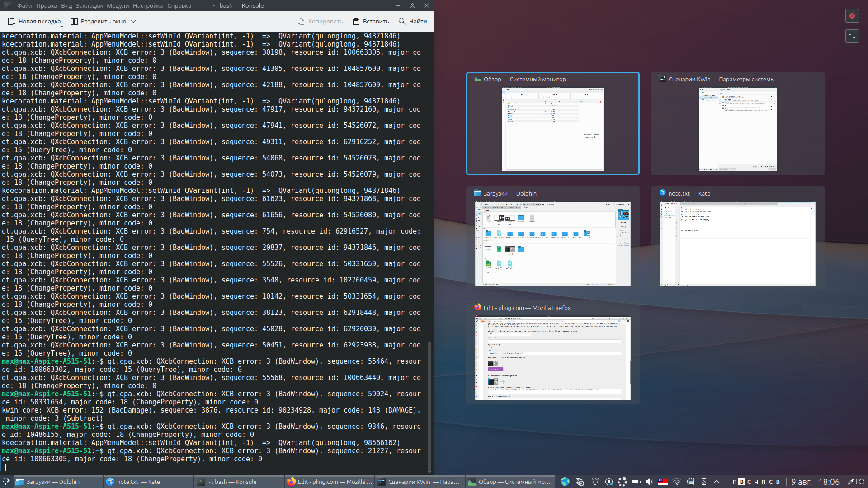Click the grayed Copy button
Viewport: 868px width, 488px height.
pyautogui.click(x=320, y=21)
